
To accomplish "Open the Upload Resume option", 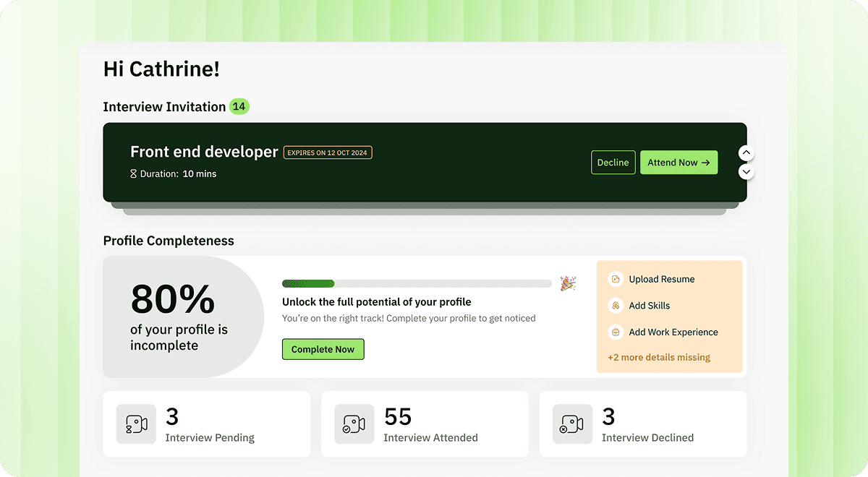I will 661,279.
